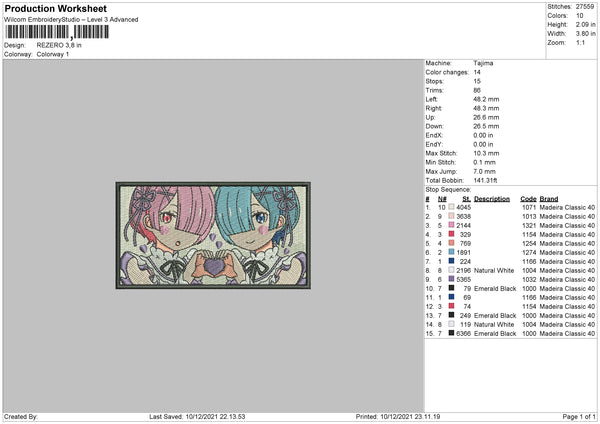The image size is (600, 424).
Task: Click the "Stop Sequence:" heading
Action: [448, 190]
